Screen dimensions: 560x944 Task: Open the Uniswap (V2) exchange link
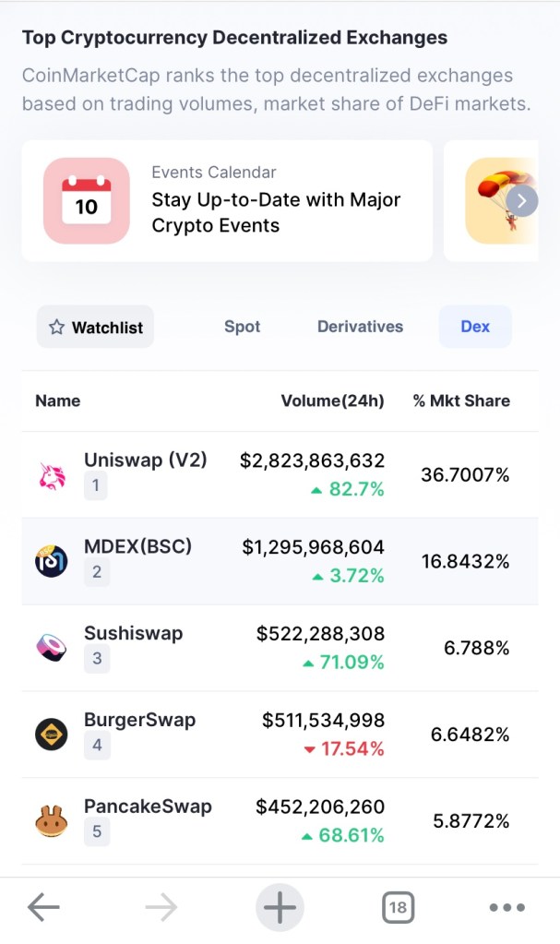(x=146, y=460)
